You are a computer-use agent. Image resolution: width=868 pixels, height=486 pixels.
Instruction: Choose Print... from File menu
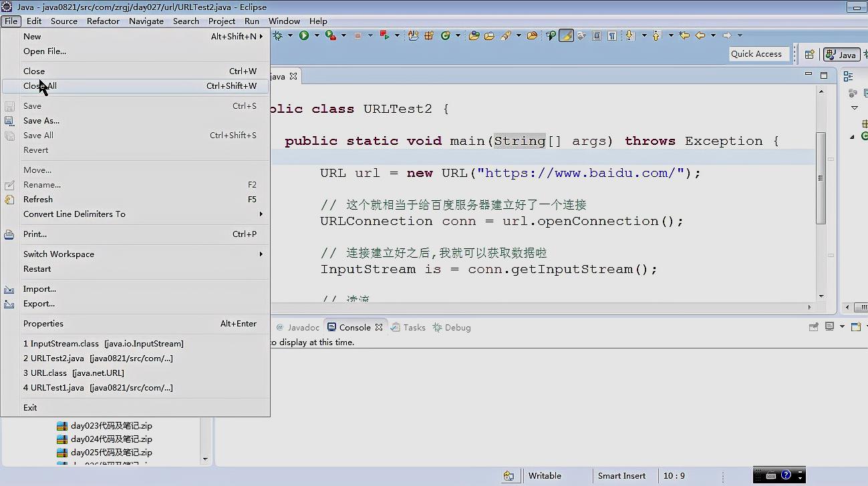click(136, 234)
